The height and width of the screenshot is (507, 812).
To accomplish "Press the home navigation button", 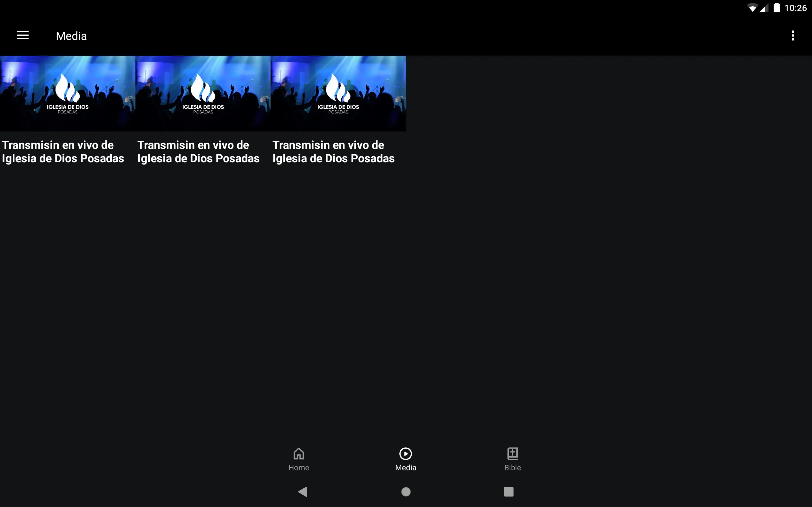I will point(406,491).
